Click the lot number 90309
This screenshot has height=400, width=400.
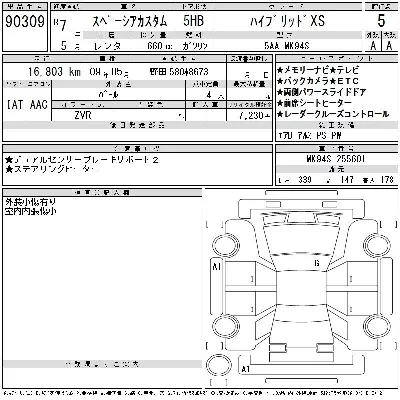(25, 22)
